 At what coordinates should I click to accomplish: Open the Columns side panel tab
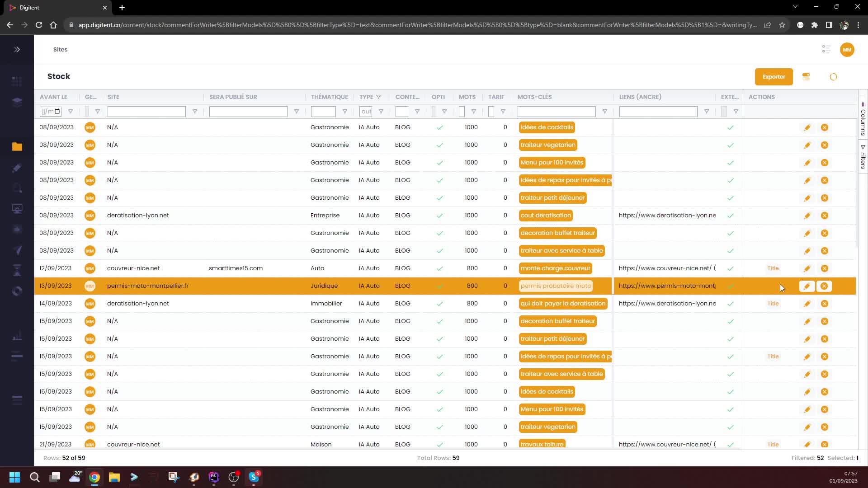pos(863,118)
